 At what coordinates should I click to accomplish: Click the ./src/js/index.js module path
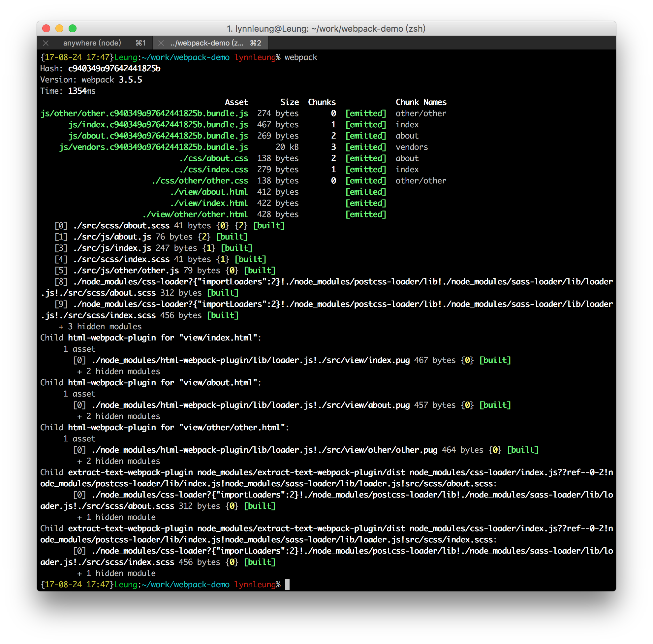click(112, 248)
